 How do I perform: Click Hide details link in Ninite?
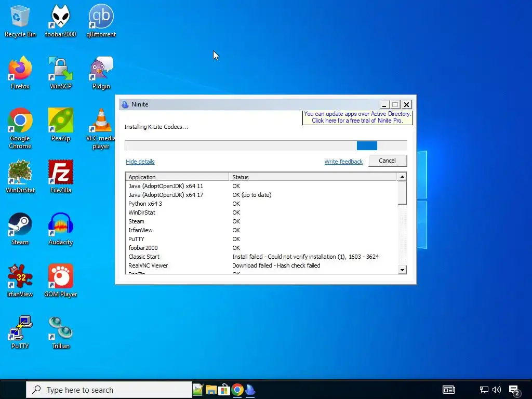click(140, 162)
